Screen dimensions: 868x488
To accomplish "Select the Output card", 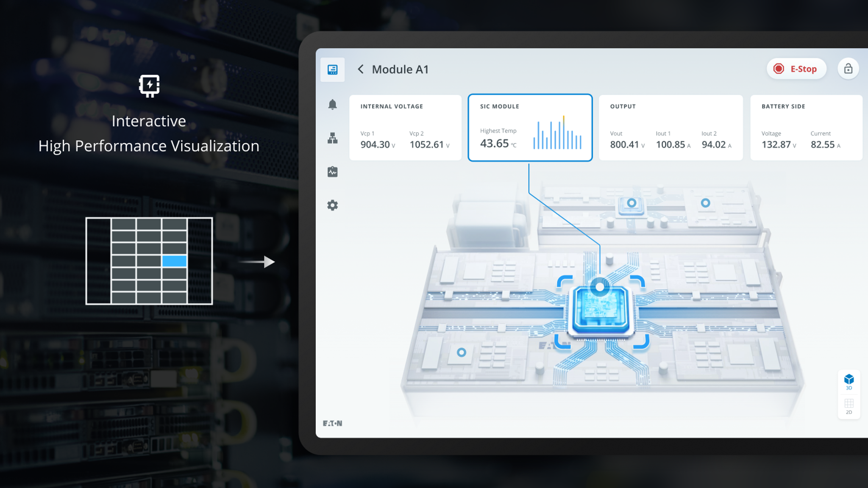I will point(671,128).
